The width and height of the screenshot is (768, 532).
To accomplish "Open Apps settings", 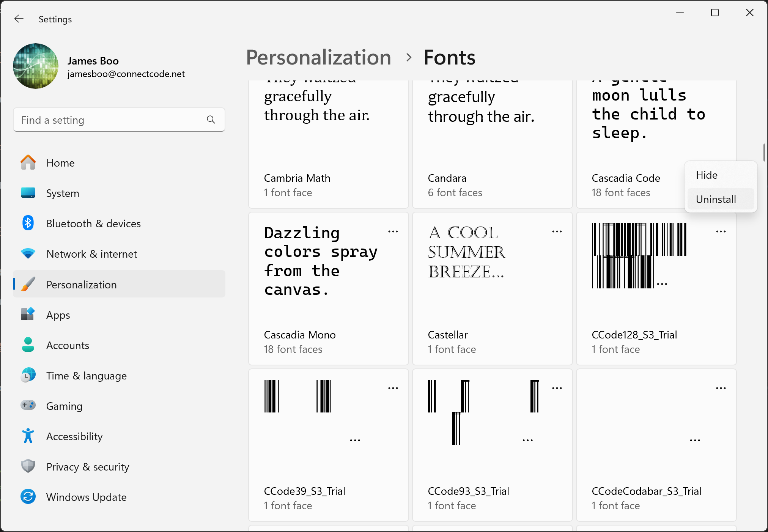I will point(119,315).
